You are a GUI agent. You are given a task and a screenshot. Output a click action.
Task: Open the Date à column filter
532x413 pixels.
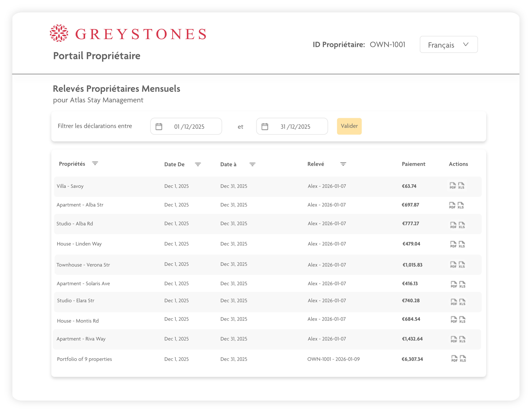point(252,164)
